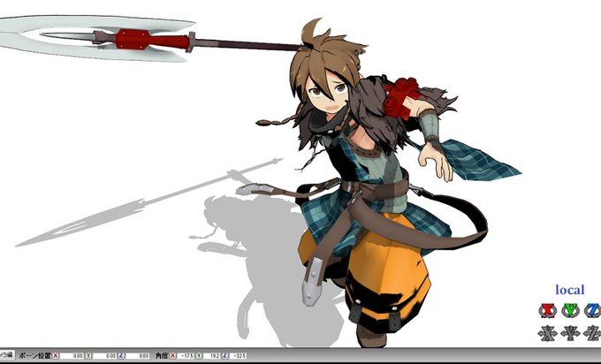Click the angle Y field showing 19.2

[x=211, y=355]
